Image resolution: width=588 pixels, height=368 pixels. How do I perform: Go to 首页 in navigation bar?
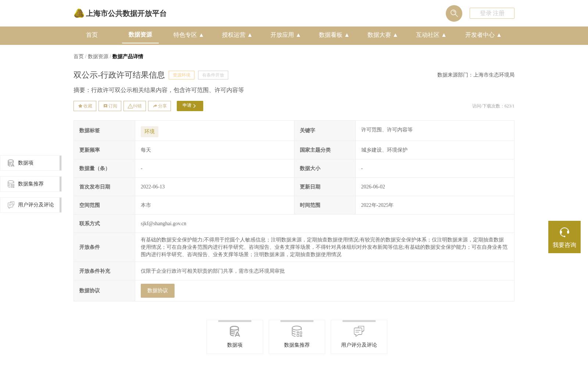pyautogui.click(x=92, y=35)
